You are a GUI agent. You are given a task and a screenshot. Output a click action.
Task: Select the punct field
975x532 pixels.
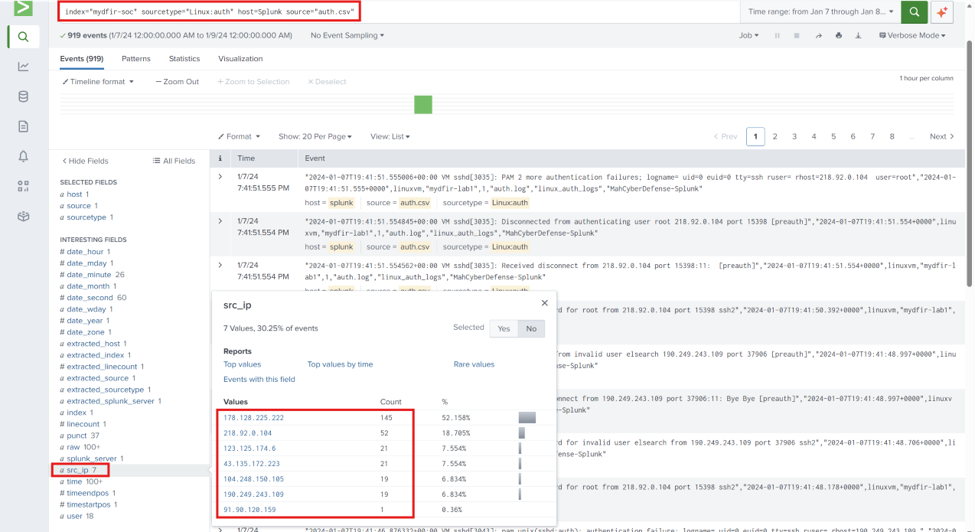76,436
